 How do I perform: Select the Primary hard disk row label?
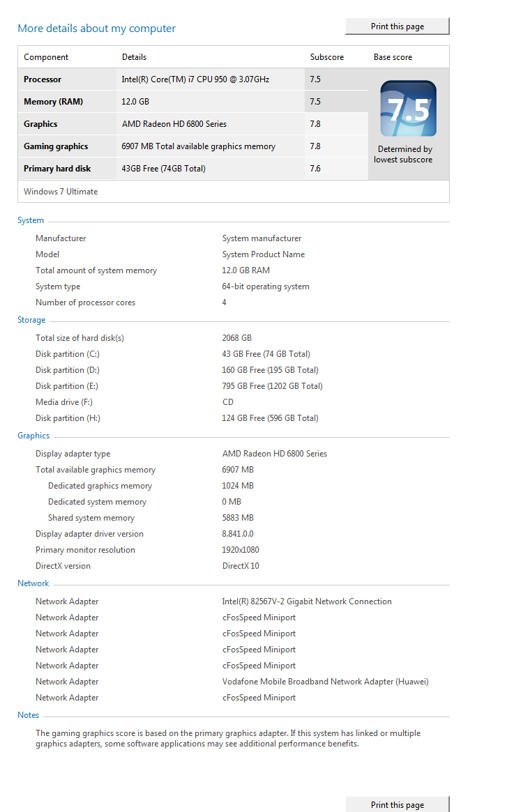[x=57, y=169]
